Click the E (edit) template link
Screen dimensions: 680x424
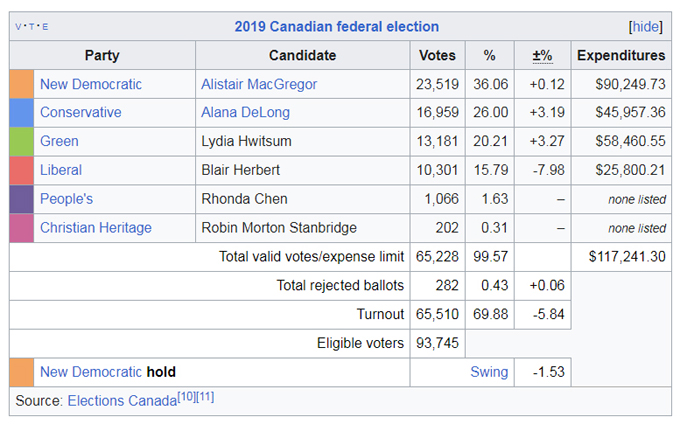pyautogui.click(x=44, y=27)
